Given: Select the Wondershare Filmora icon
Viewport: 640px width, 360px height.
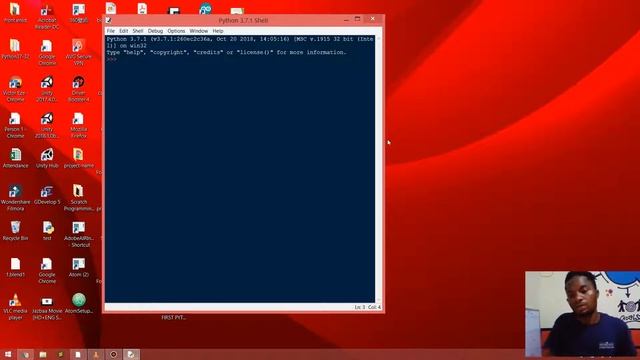Looking at the screenshot, I should 15,198.
